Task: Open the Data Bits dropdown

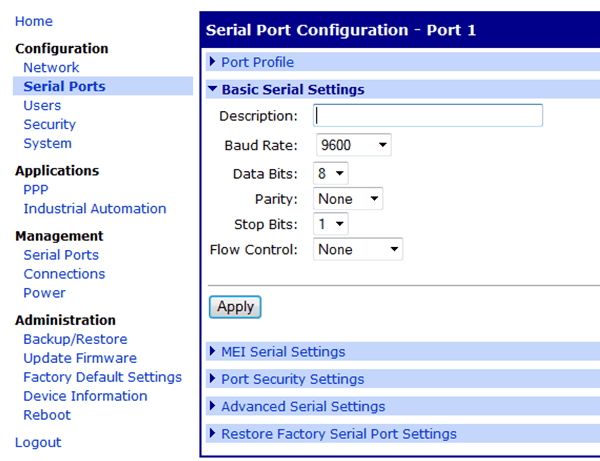Action: pyautogui.click(x=331, y=173)
